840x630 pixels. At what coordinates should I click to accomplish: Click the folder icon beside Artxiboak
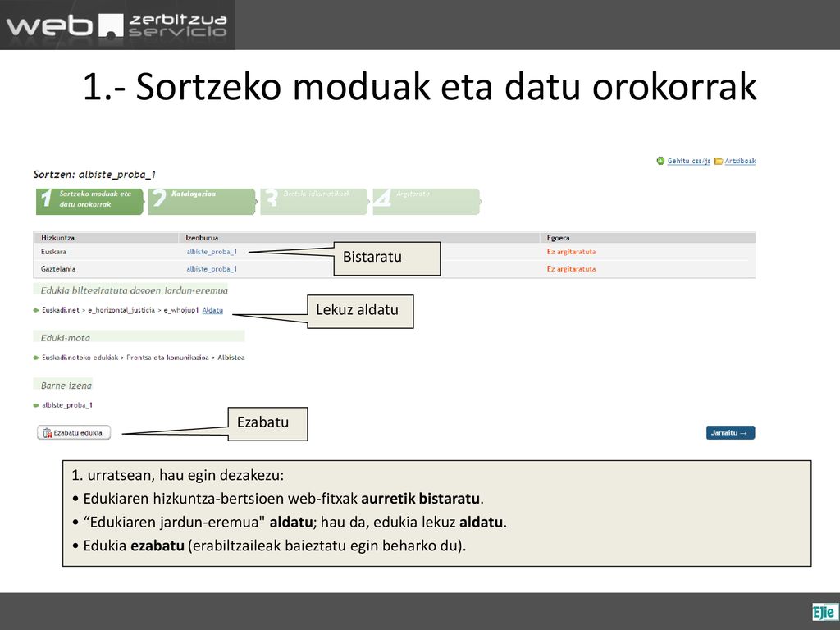coord(719,161)
